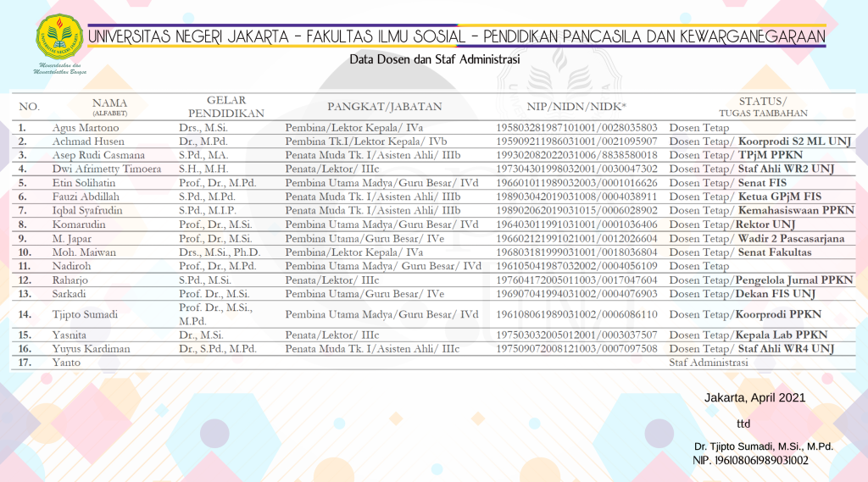Screen dimensions: 868x482
Task: Click the NIP/NIDN/NIDK* column header
Action: [576, 107]
